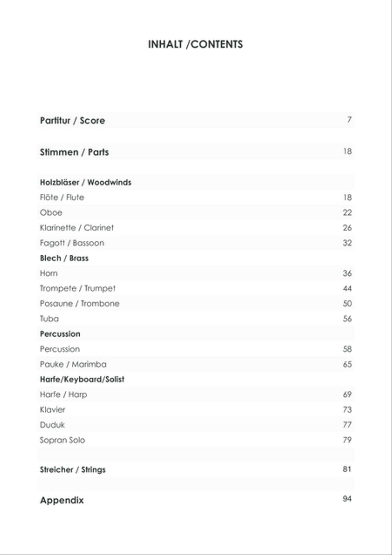Screen dimensions: 392x555
Task: Click page number 94 beside Appendix
Action: (x=347, y=499)
